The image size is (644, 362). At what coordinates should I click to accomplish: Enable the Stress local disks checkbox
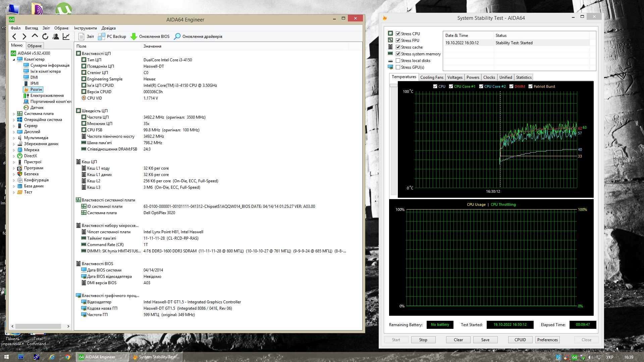[398, 61]
